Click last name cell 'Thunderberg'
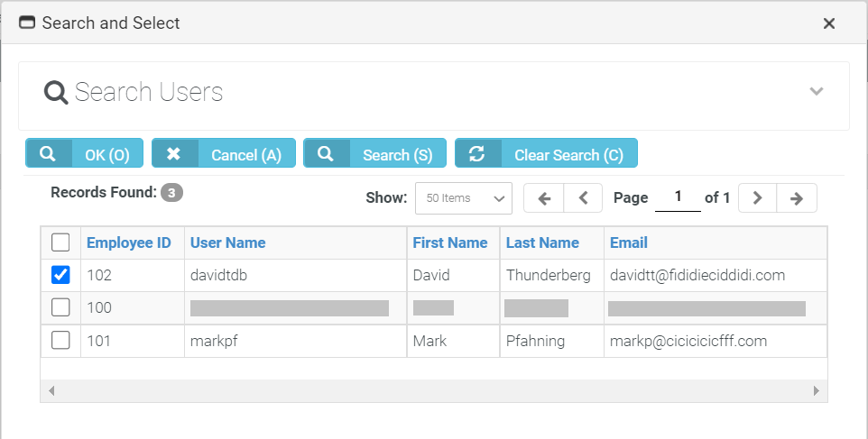This screenshot has width=868, height=439. (x=548, y=275)
